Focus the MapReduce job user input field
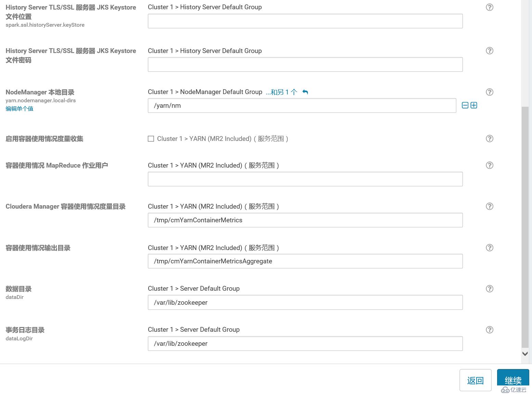This screenshot has height=394, width=532. [x=305, y=179]
